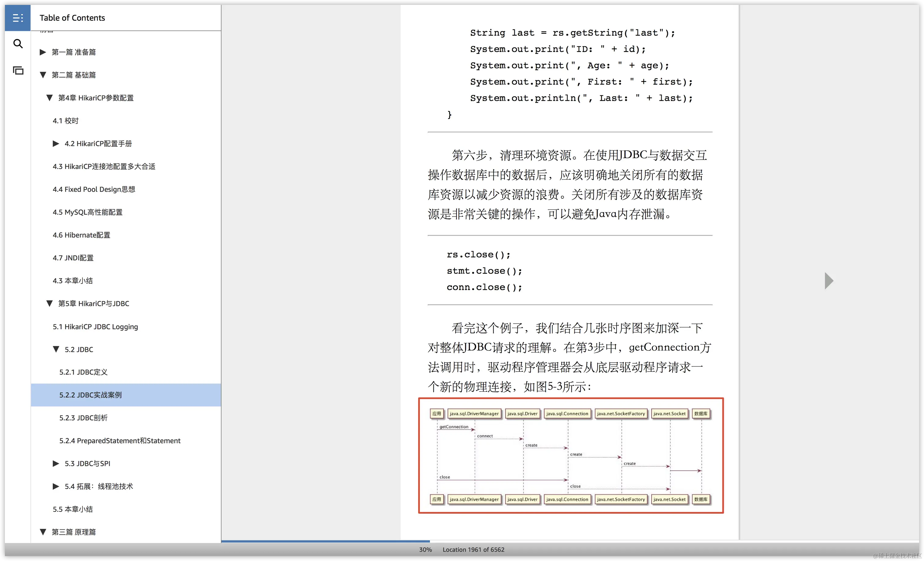The width and height of the screenshot is (924, 561).
Task: Expand 4.2 HikariCP配置手册 entry
Action: pyautogui.click(x=56, y=144)
